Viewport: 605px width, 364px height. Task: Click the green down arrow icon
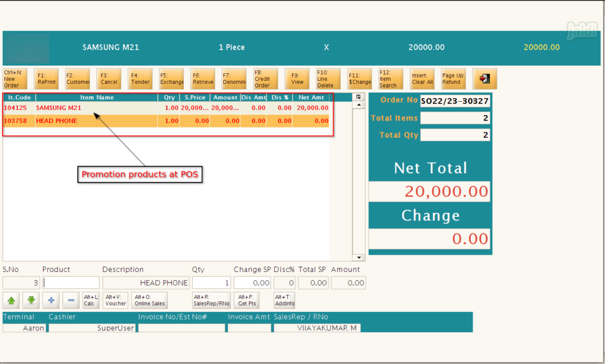(x=31, y=300)
